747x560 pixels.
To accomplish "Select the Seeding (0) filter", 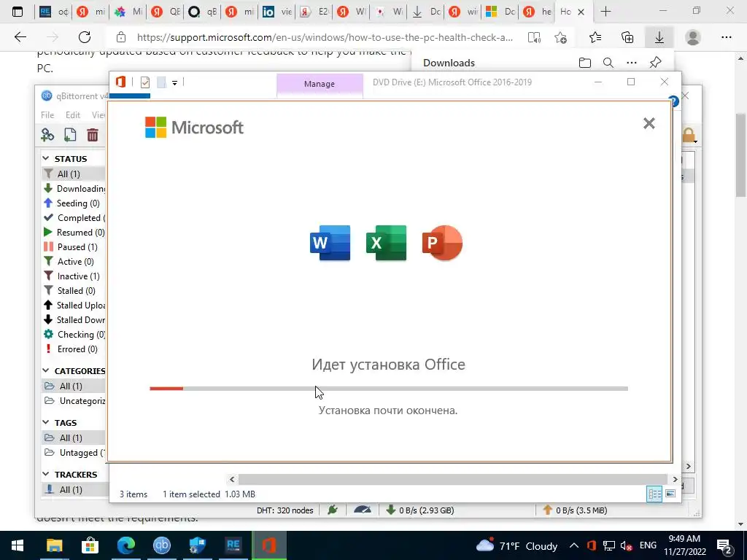I will point(74,203).
